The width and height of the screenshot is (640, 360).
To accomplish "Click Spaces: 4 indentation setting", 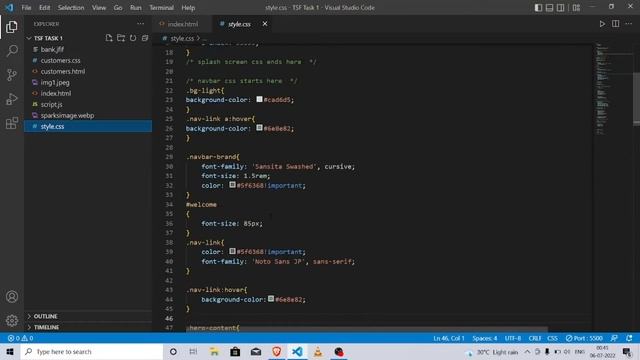I will coord(484,338).
